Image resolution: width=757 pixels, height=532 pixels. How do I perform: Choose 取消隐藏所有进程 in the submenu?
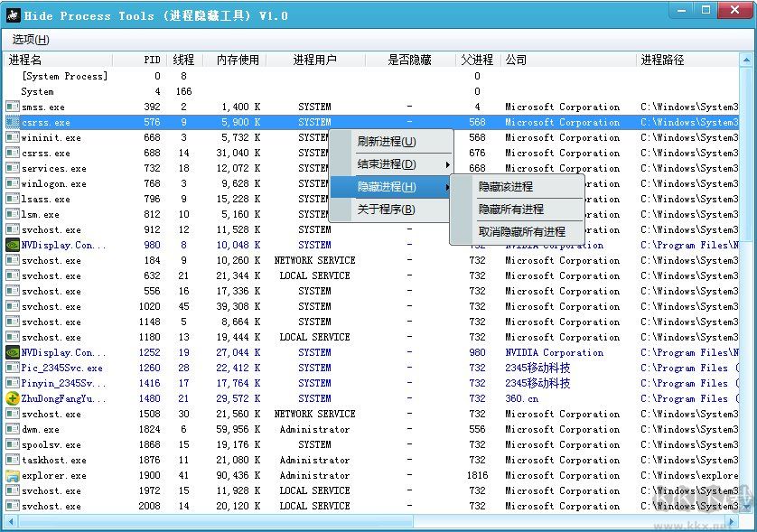pos(521,232)
